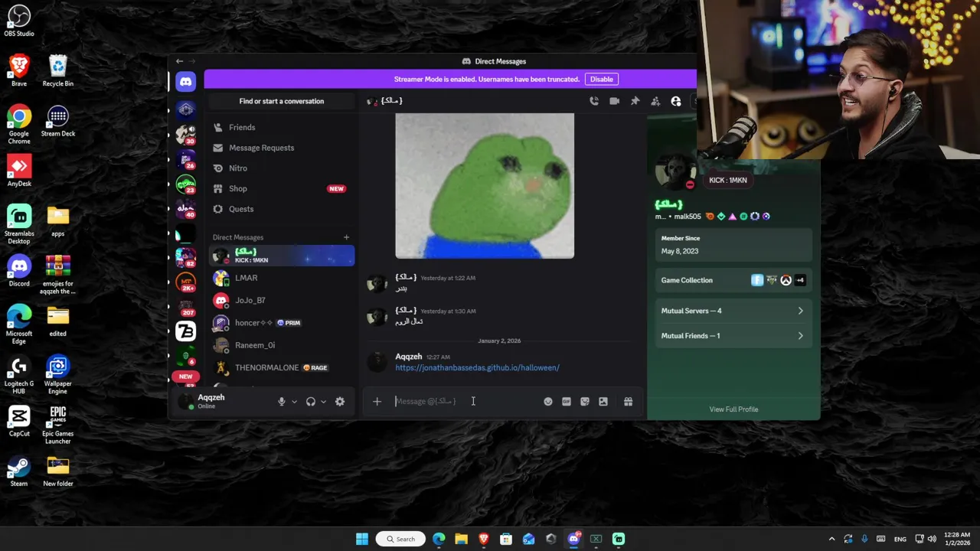Open Message Requests in sidebar
Screen dimensions: 980x551
pos(282,148)
